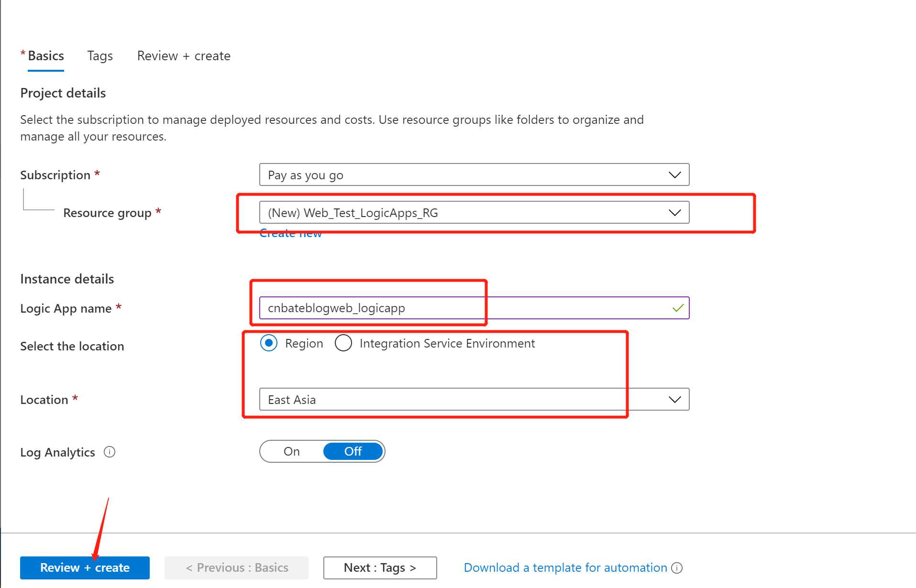Click the Next : Tags button
This screenshot has width=916, height=588.
(x=380, y=568)
